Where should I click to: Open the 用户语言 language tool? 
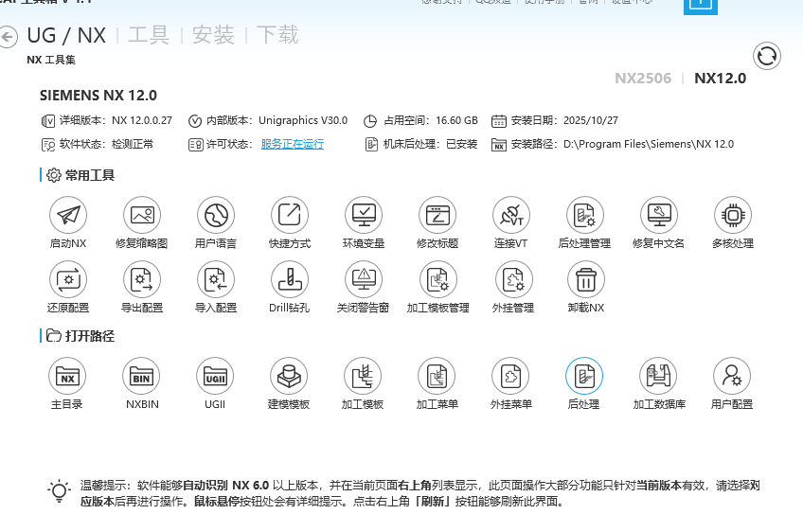[x=216, y=215]
